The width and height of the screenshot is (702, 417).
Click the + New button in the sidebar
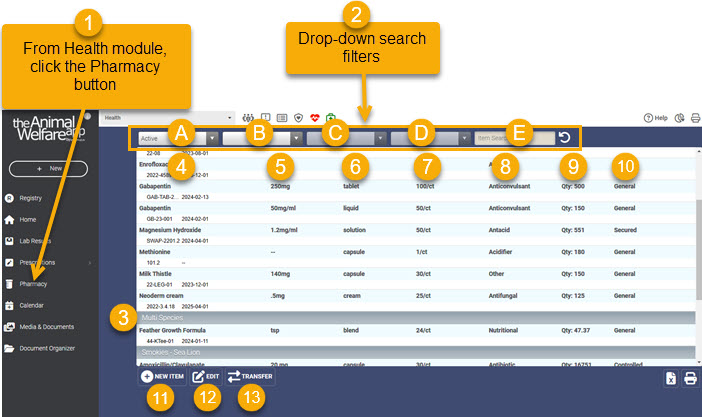pyautogui.click(x=48, y=169)
